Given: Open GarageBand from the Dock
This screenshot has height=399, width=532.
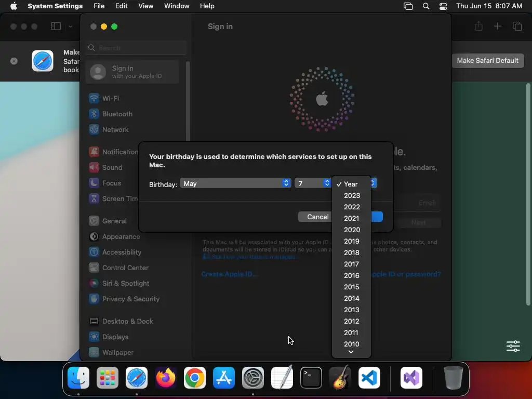Looking at the screenshot, I should pyautogui.click(x=340, y=378).
